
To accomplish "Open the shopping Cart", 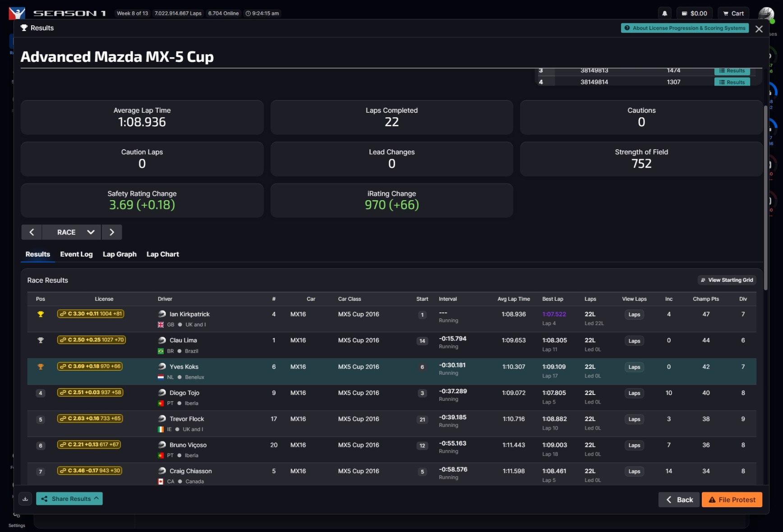I will tap(733, 14).
